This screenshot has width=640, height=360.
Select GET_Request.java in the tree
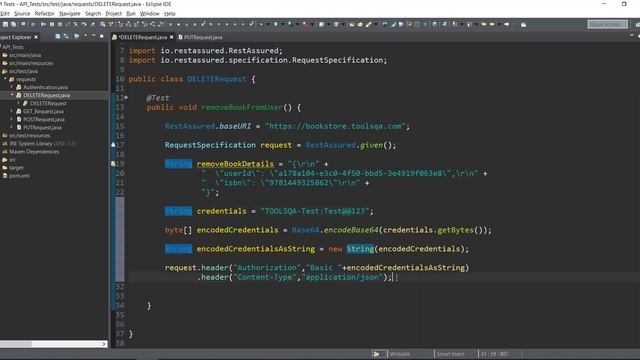point(43,111)
